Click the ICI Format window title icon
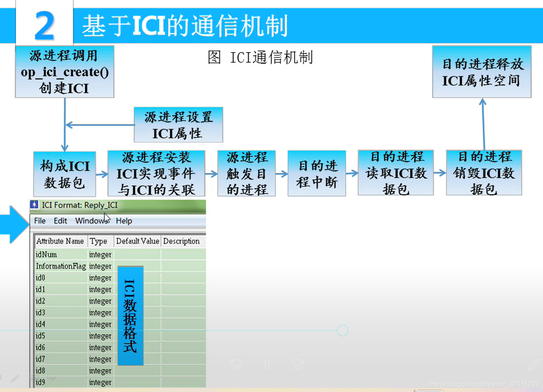Viewport: 543px width, 392px height. 34,205
